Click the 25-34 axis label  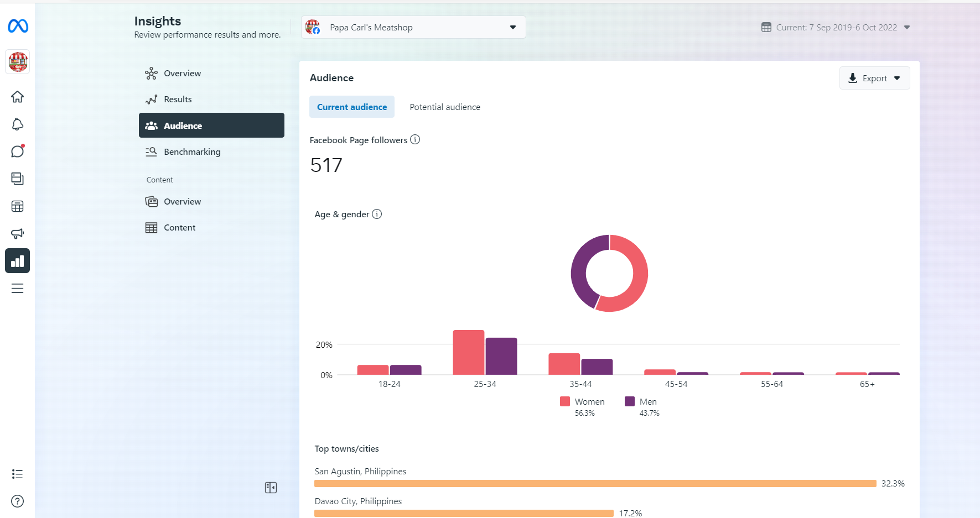(x=485, y=384)
